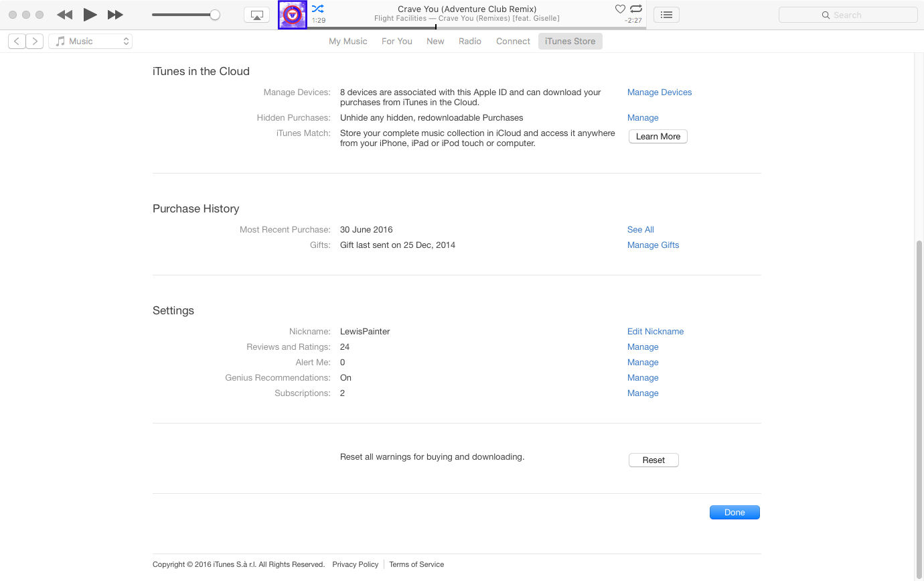924x581 pixels.
Task: Go forward with the right chevron
Action: pyautogui.click(x=35, y=42)
